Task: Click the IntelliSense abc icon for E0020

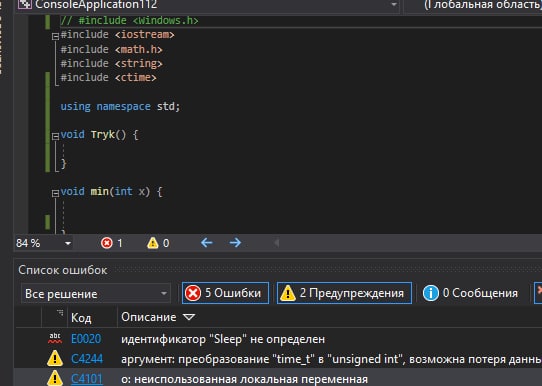Action: pos(55,339)
